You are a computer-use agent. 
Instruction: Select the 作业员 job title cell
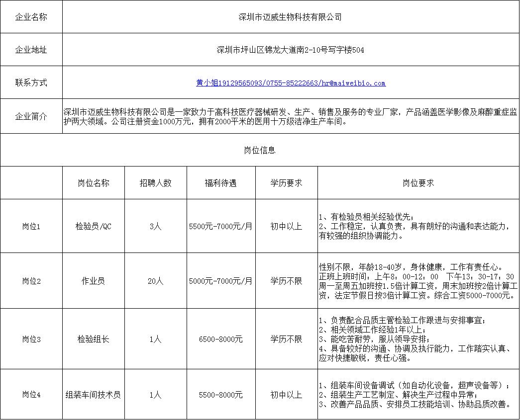(94, 281)
